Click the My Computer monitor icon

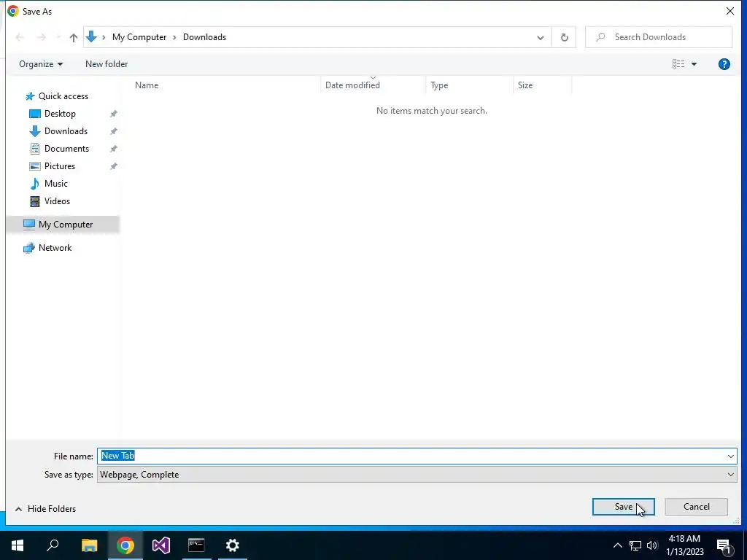[29, 225]
